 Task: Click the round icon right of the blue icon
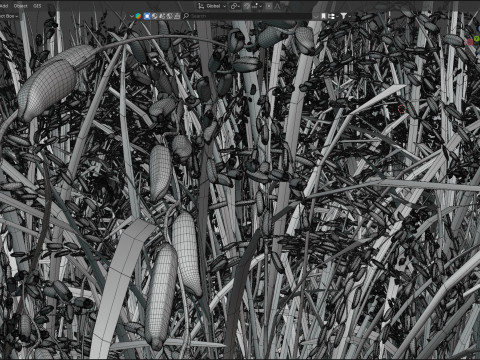tap(155, 16)
